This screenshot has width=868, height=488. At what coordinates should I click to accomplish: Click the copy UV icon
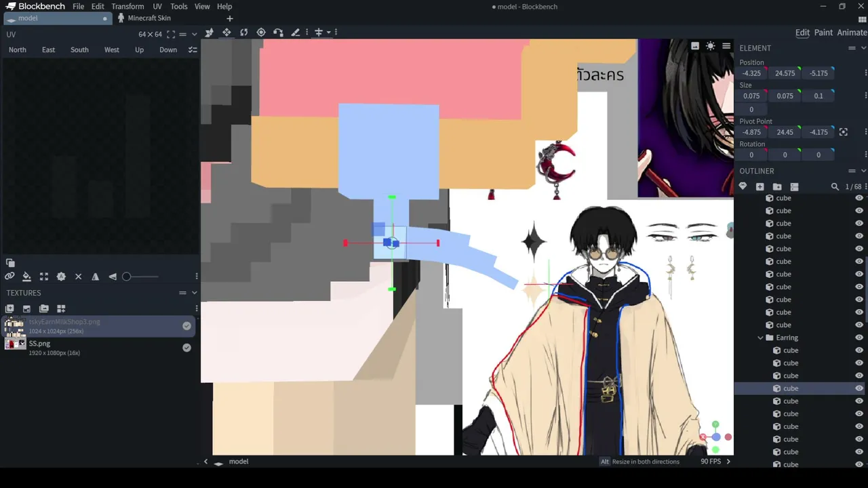click(10, 263)
